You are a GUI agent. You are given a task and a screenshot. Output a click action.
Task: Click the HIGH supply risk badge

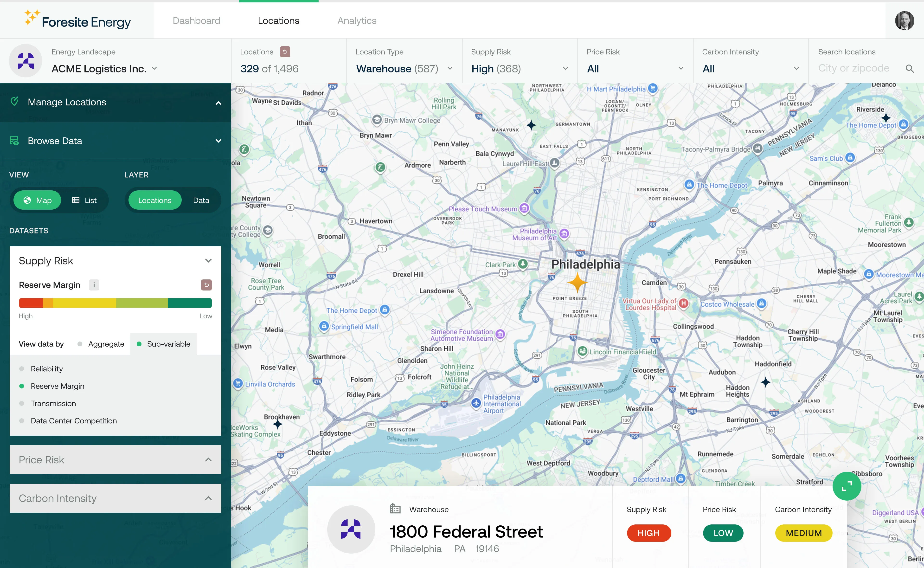coord(648,533)
